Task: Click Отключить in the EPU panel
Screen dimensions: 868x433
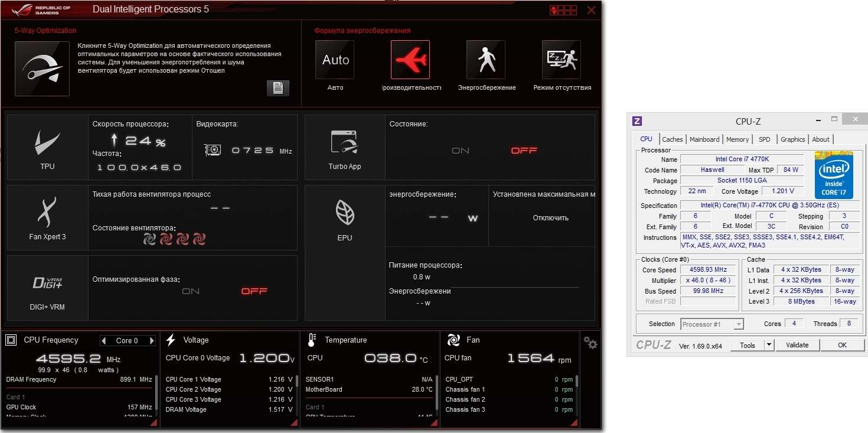Action: (x=550, y=218)
